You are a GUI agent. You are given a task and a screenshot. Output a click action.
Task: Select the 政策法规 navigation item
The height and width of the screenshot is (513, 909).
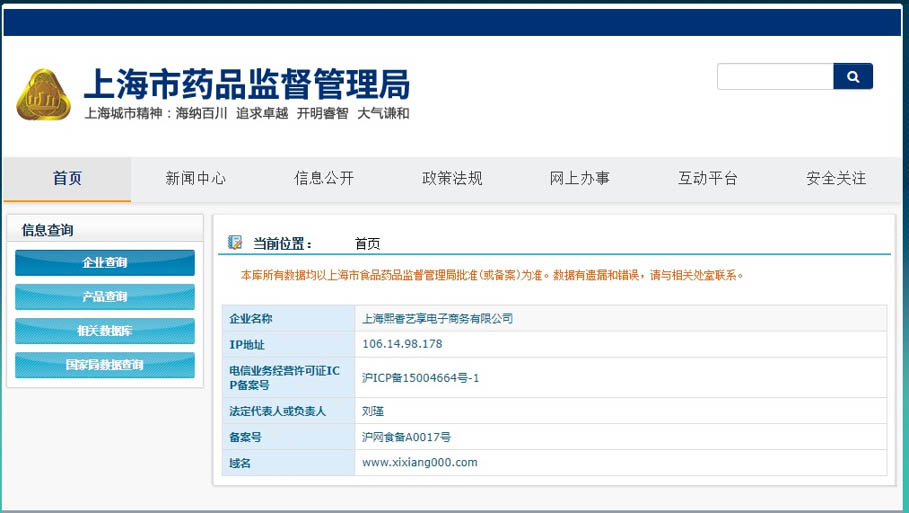(x=452, y=179)
